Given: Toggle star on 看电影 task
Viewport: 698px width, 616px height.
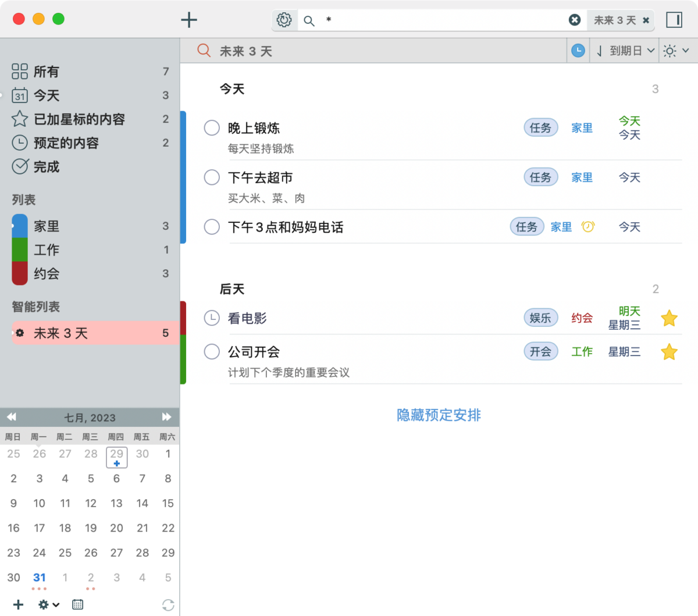Looking at the screenshot, I should pyautogui.click(x=669, y=318).
